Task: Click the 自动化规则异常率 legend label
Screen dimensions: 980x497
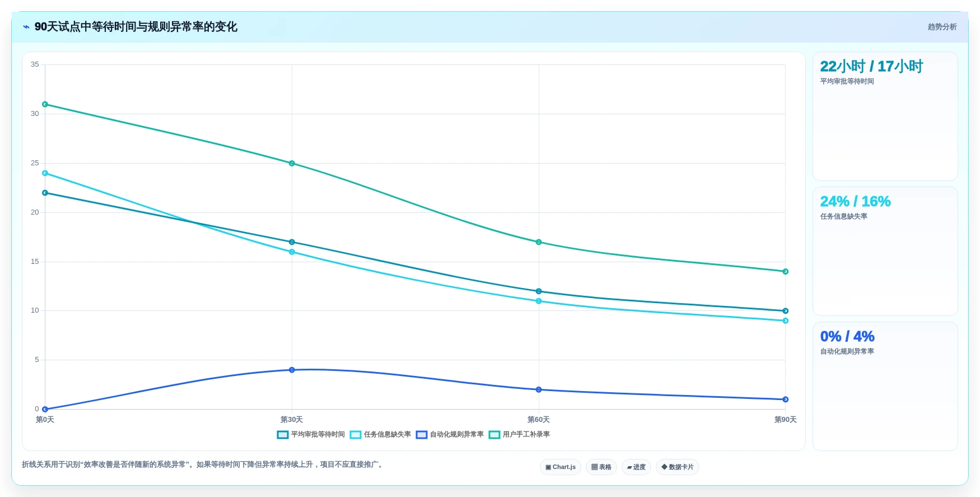Action: [457, 435]
